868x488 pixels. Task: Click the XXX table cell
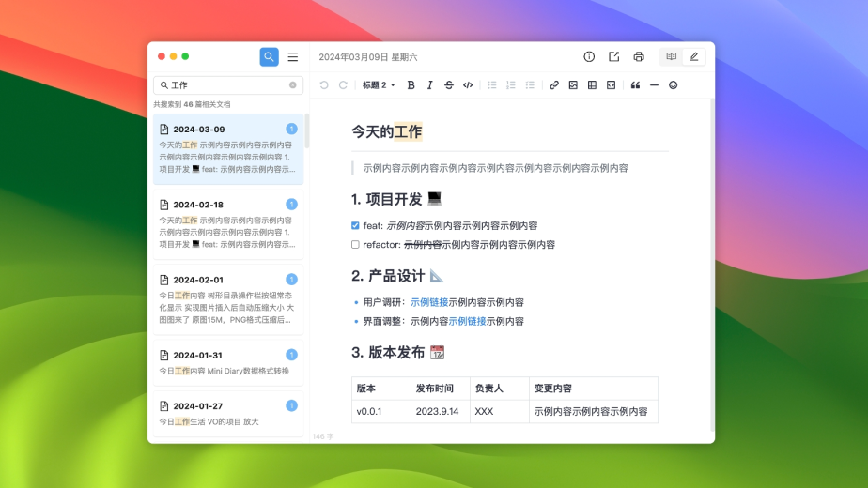[x=500, y=412]
